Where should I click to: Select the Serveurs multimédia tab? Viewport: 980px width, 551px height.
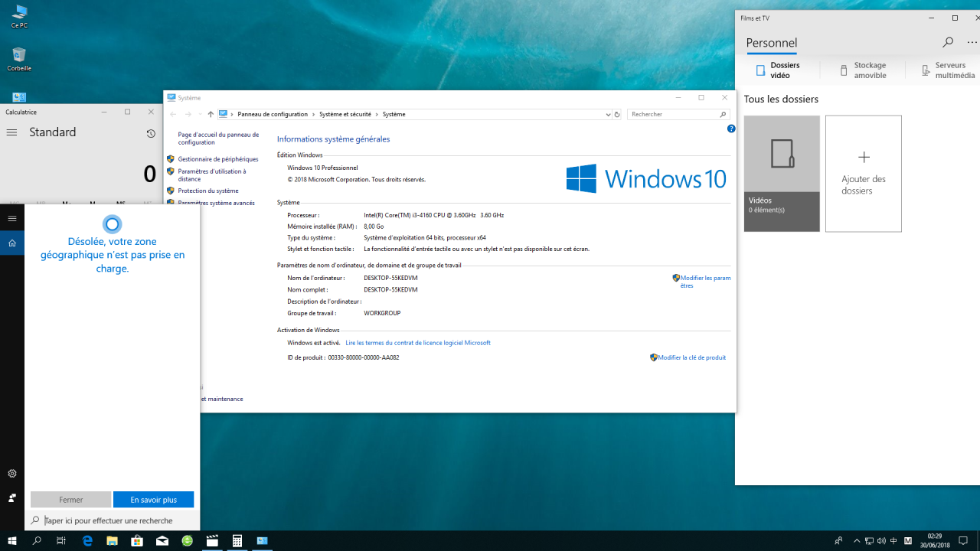click(x=948, y=70)
